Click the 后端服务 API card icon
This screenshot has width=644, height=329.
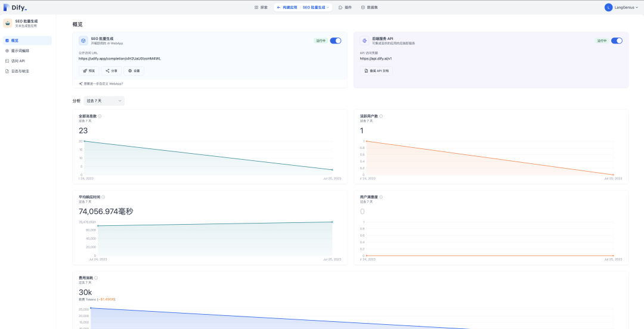pos(364,41)
